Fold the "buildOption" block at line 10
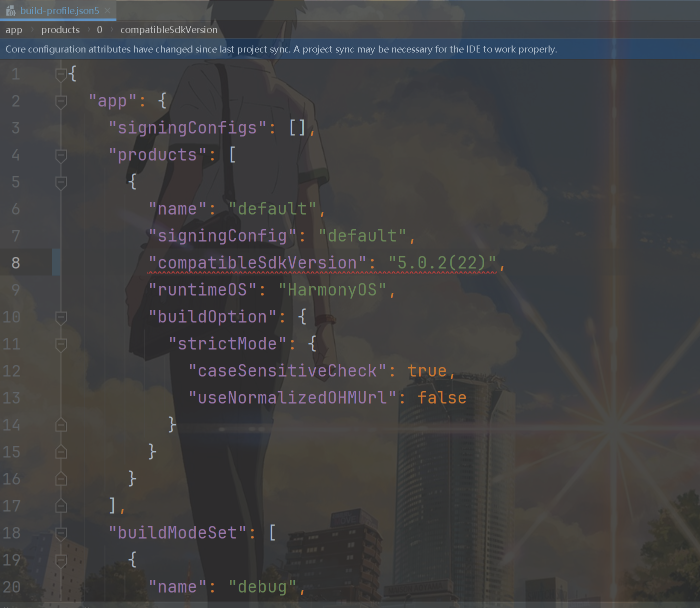The height and width of the screenshot is (608, 700). pos(61,317)
